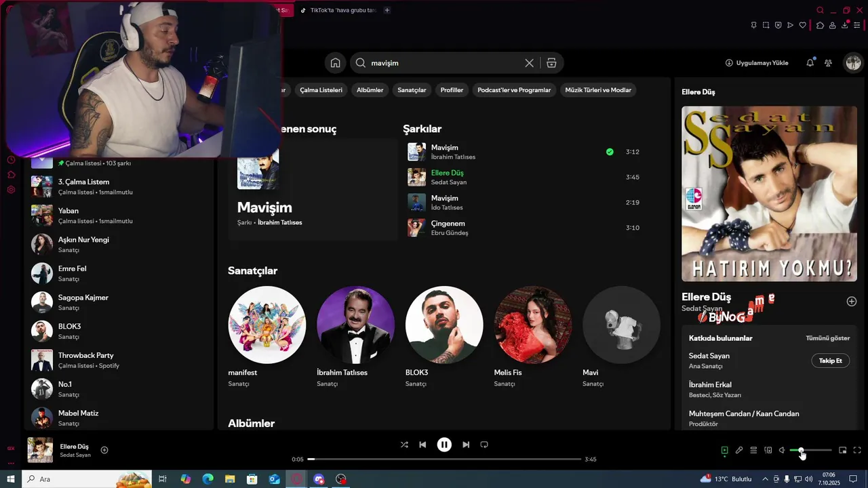This screenshot has height=488, width=868.
Task: Open 3. Çalma Listem in library
Action: pyautogui.click(x=119, y=186)
